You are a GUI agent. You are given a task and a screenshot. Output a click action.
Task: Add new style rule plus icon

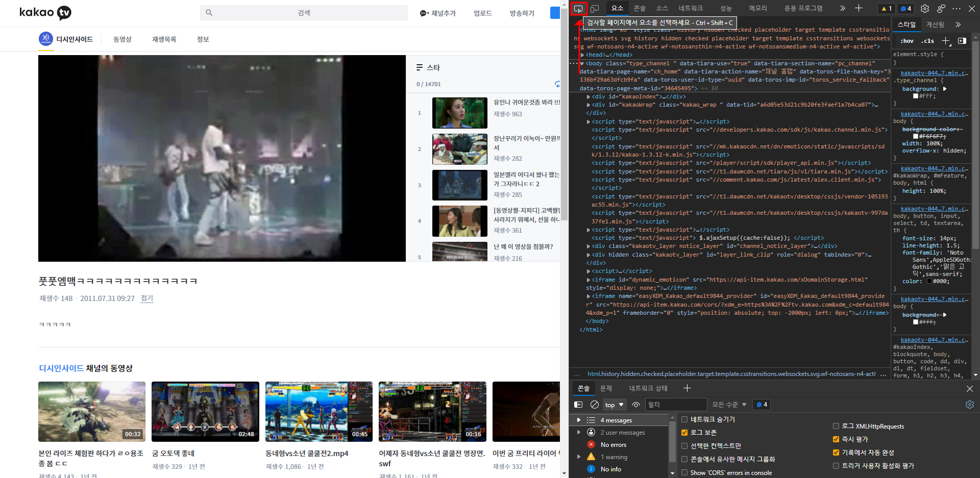click(x=945, y=41)
